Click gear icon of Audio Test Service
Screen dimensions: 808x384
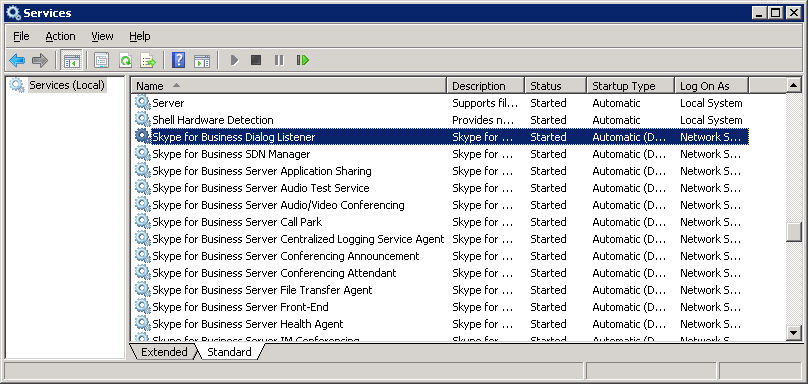143,188
